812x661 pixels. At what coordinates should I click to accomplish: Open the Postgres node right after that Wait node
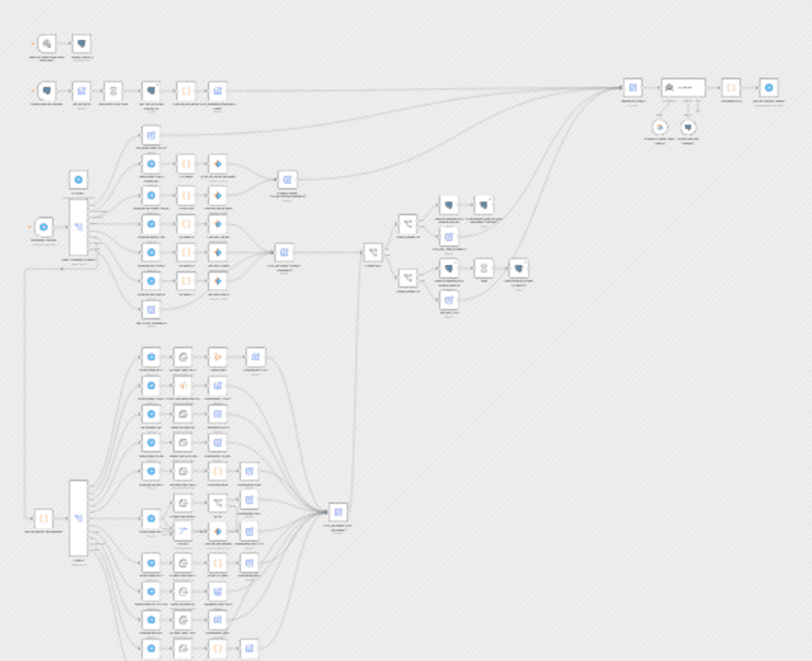click(518, 268)
